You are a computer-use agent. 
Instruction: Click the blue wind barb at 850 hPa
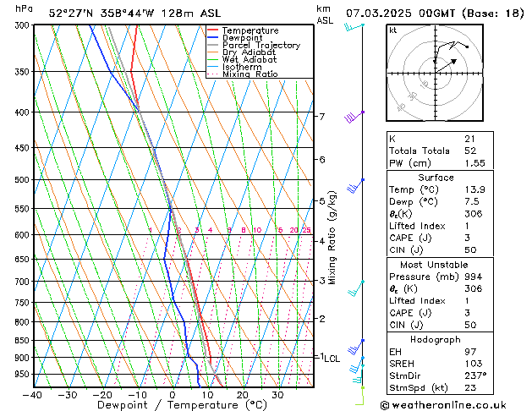coord(356,347)
